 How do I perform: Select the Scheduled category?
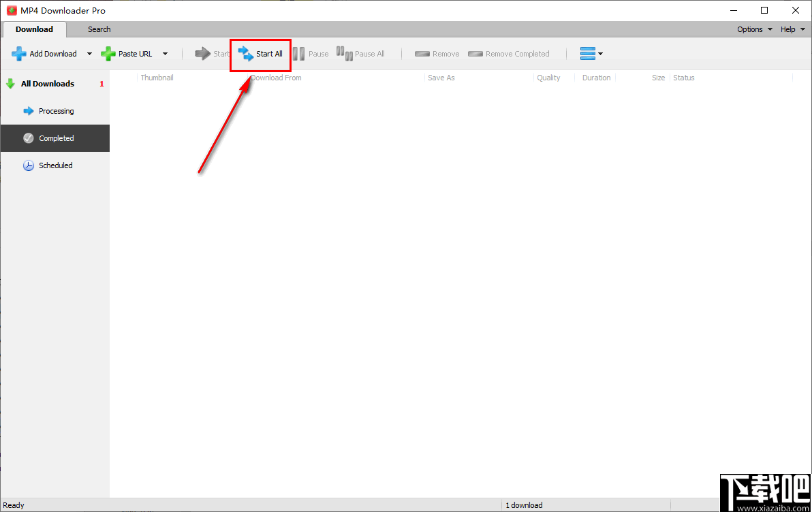click(x=55, y=165)
